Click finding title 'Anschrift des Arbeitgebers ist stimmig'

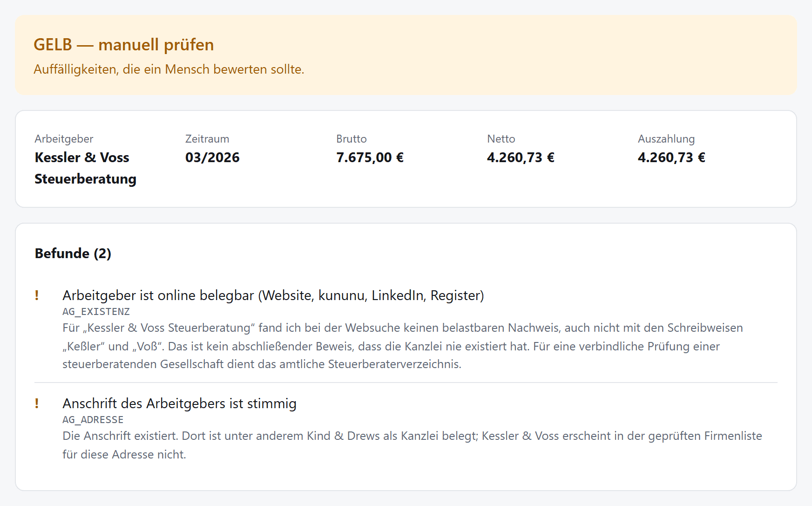(179, 403)
